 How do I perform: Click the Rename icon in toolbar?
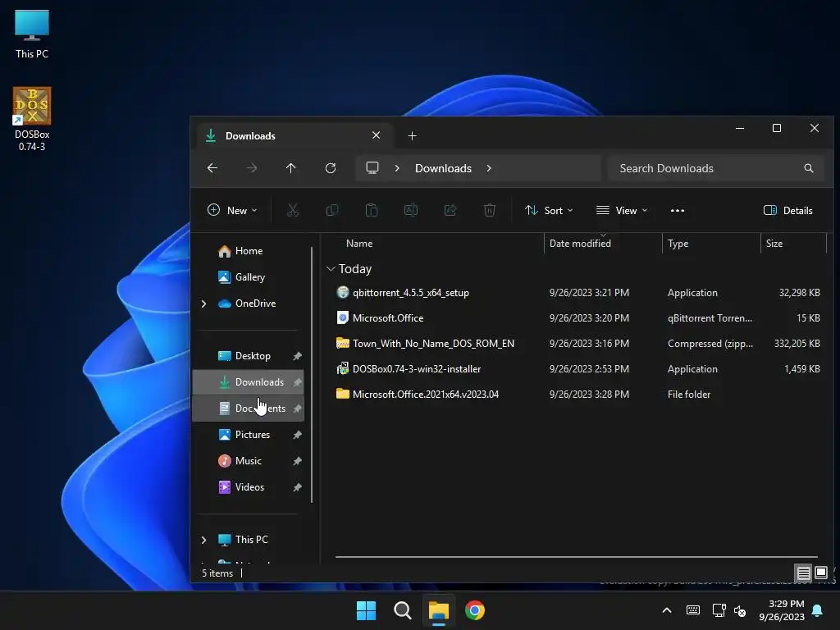tap(411, 211)
